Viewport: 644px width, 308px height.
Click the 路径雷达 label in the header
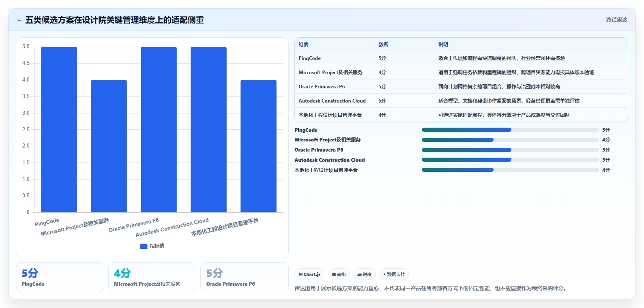pyautogui.click(x=616, y=19)
